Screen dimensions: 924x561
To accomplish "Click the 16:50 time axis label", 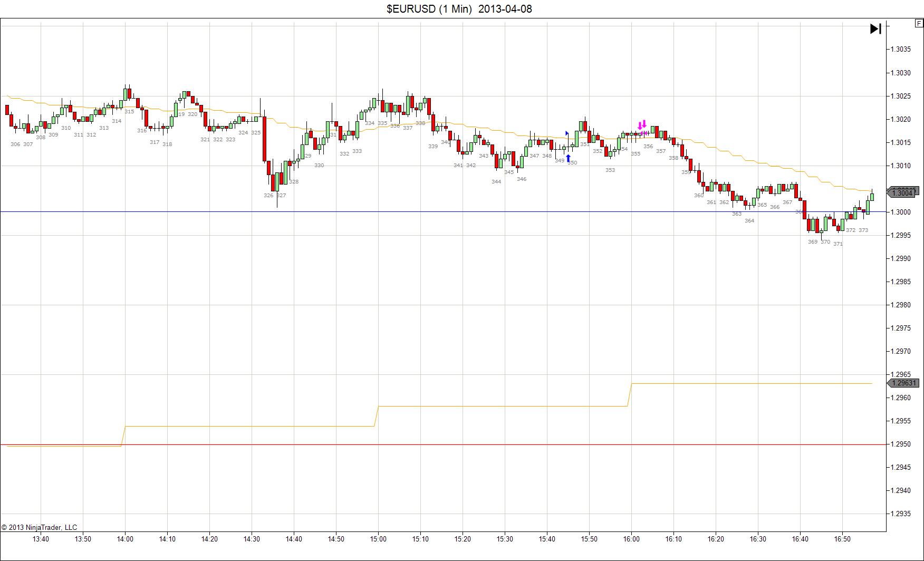I will pyautogui.click(x=842, y=539).
